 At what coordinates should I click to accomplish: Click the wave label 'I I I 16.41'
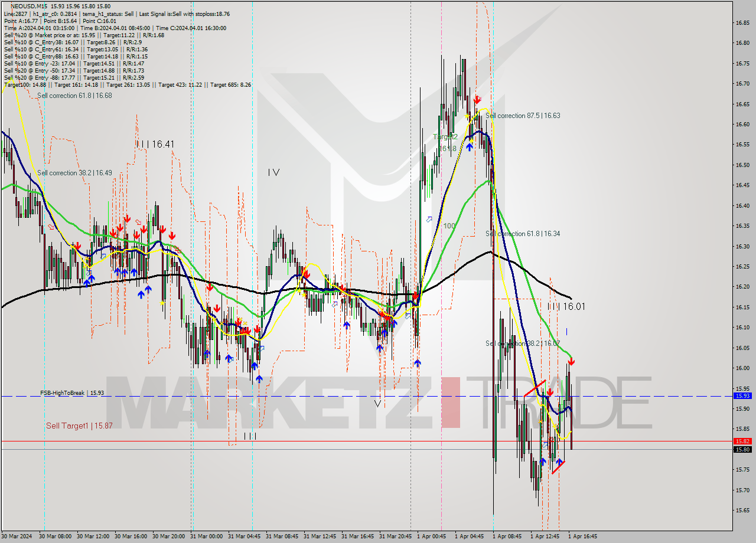(x=155, y=144)
